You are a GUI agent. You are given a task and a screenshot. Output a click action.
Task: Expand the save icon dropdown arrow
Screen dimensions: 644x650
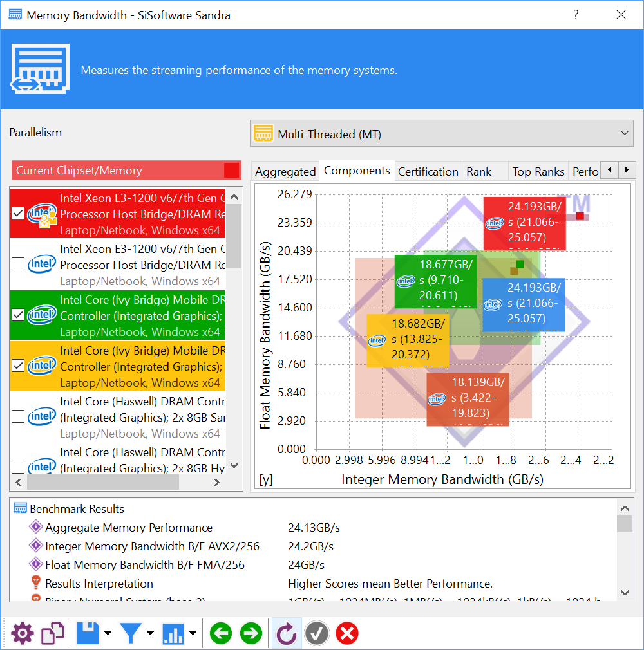(108, 633)
